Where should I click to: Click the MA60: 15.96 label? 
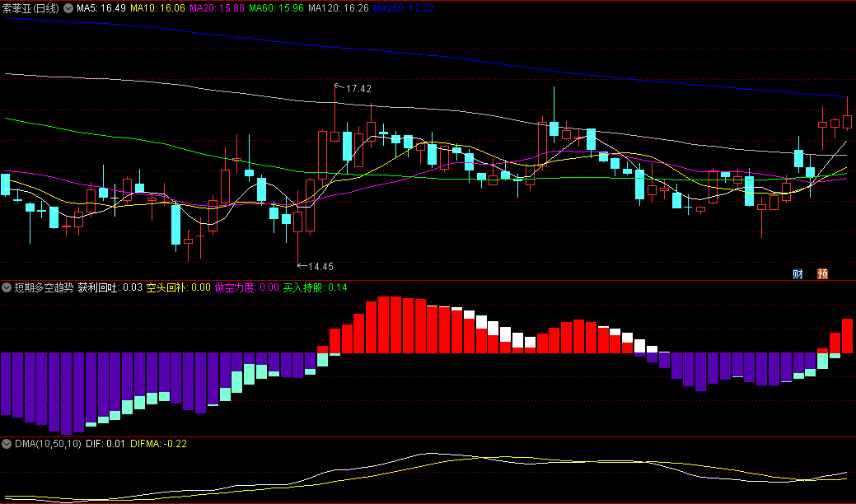(x=276, y=8)
